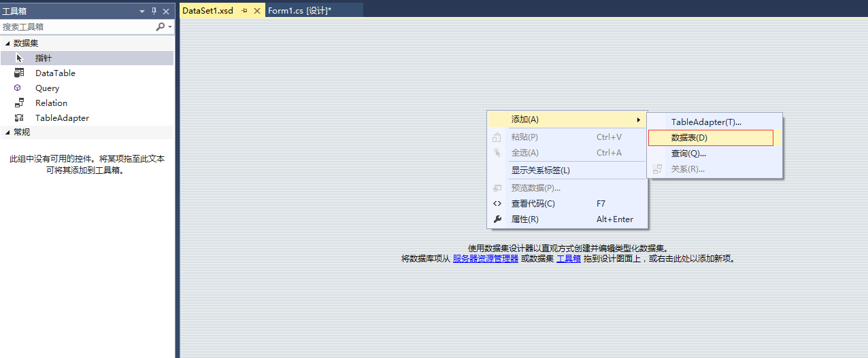Open the 服务器资源管理器 link

click(x=486, y=258)
